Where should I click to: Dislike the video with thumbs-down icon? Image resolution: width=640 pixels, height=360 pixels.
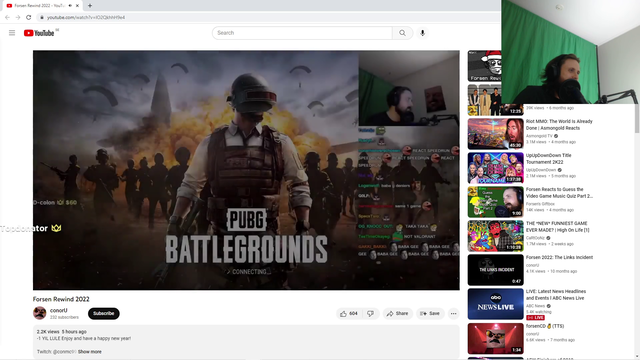[x=370, y=313]
